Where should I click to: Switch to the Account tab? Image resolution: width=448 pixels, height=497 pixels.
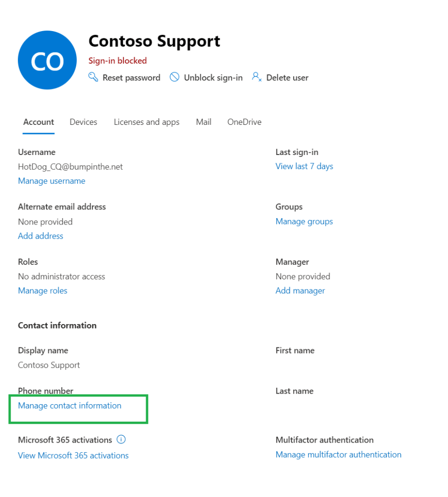[39, 122]
